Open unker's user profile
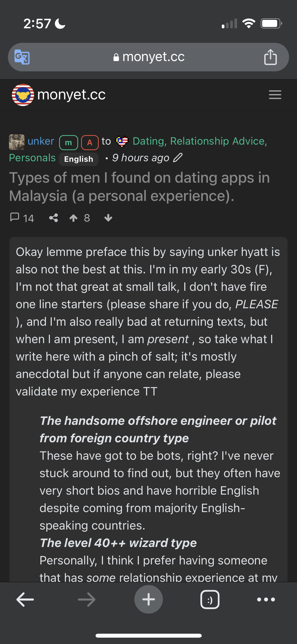 click(x=41, y=141)
